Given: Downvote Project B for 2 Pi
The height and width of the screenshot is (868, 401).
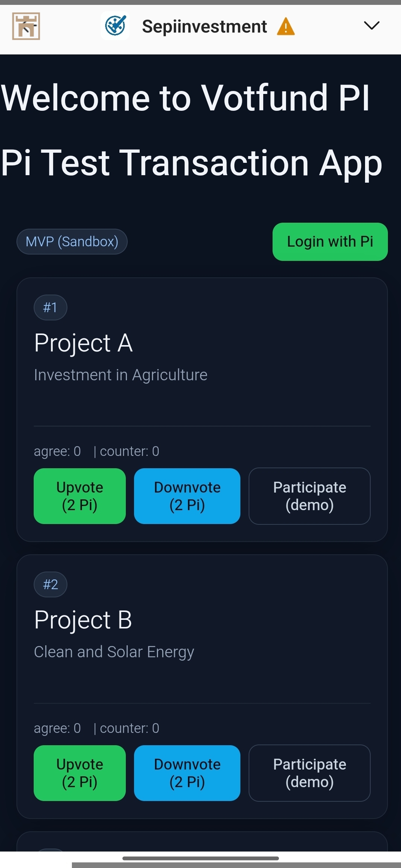Looking at the screenshot, I should pyautogui.click(x=187, y=773).
